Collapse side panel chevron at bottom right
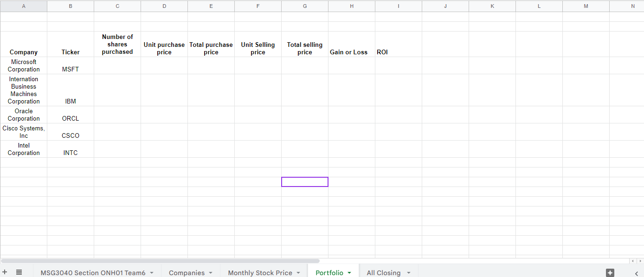This screenshot has height=277, width=644. coord(637,273)
